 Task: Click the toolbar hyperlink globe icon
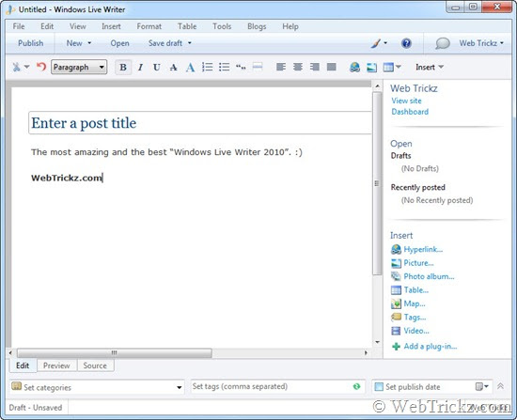point(354,68)
